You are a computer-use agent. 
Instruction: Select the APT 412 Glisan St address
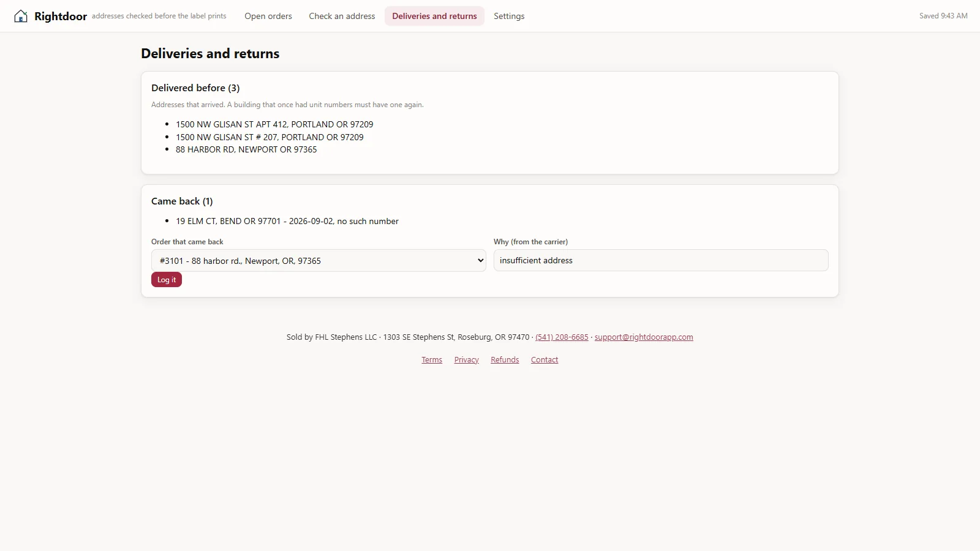274,124
